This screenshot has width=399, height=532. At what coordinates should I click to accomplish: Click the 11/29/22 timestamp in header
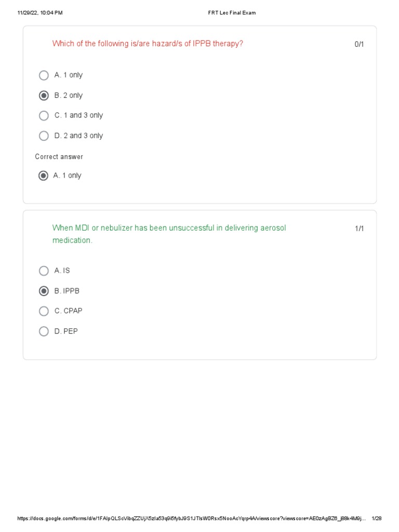click(39, 13)
